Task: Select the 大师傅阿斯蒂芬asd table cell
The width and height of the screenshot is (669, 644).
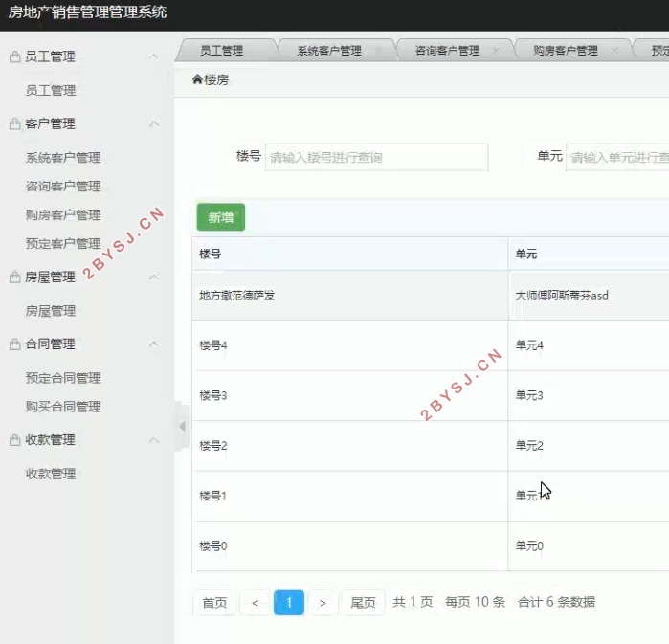Action: tap(589, 295)
